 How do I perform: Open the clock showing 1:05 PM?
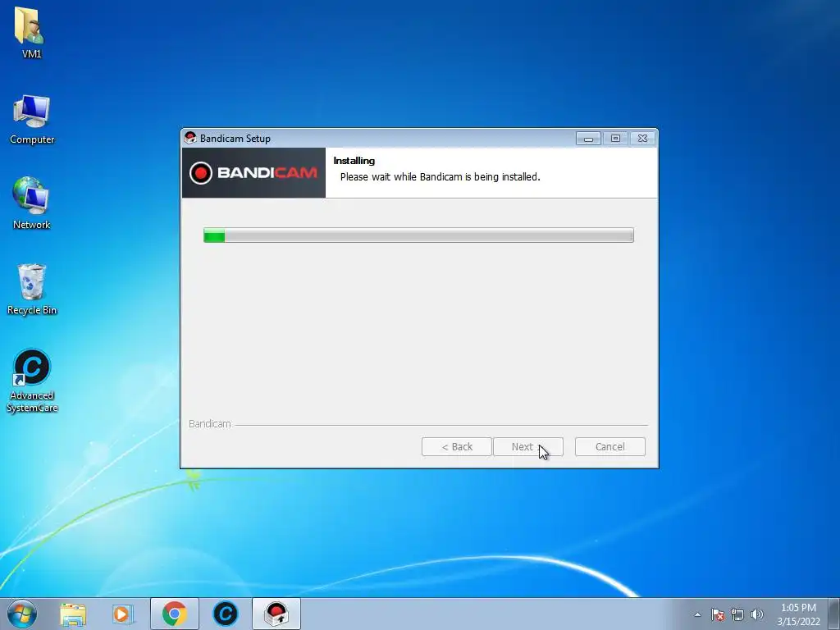798,614
